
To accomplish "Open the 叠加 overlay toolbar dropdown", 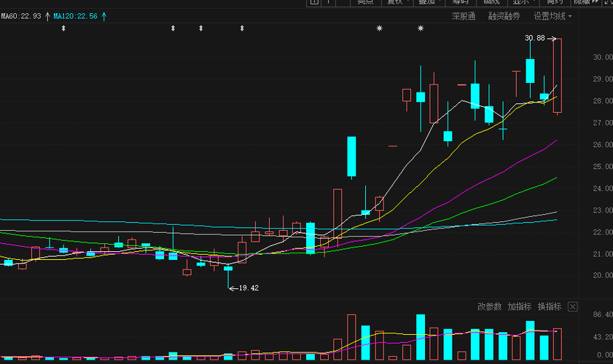I will click(429, 2).
